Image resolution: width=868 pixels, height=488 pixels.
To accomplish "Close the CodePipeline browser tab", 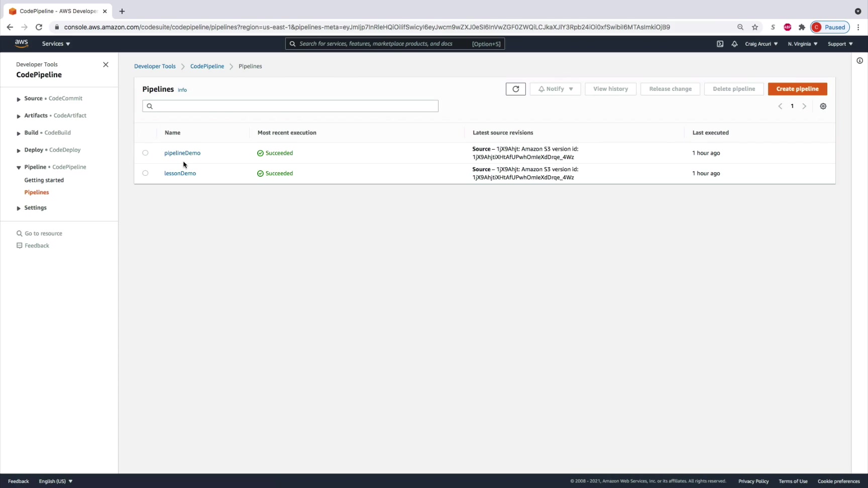I will click(x=104, y=11).
